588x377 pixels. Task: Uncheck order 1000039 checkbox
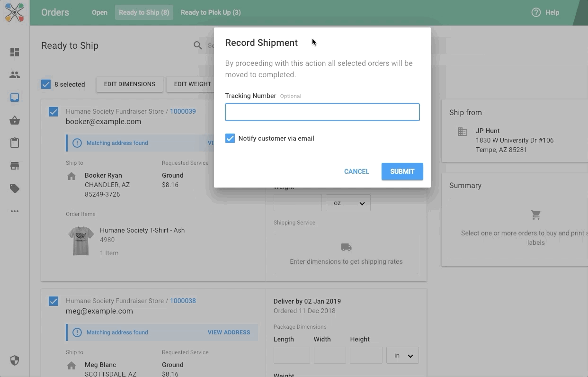pyautogui.click(x=53, y=112)
